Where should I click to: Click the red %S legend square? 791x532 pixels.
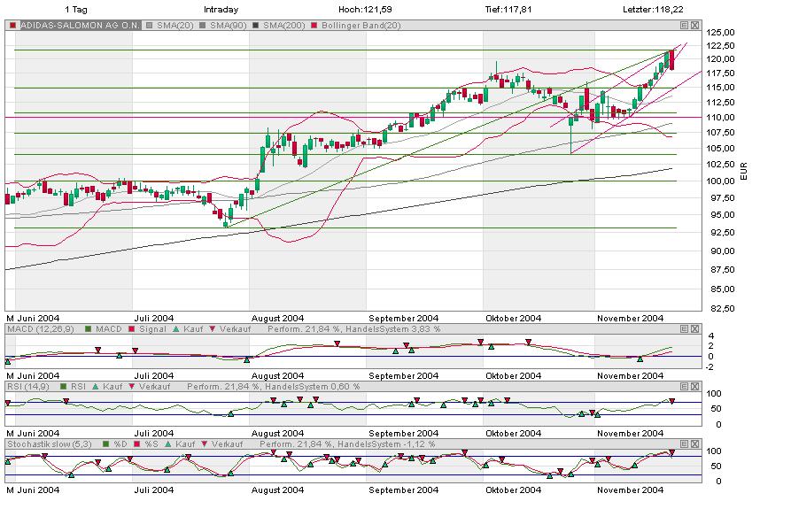pyautogui.click(x=136, y=443)
